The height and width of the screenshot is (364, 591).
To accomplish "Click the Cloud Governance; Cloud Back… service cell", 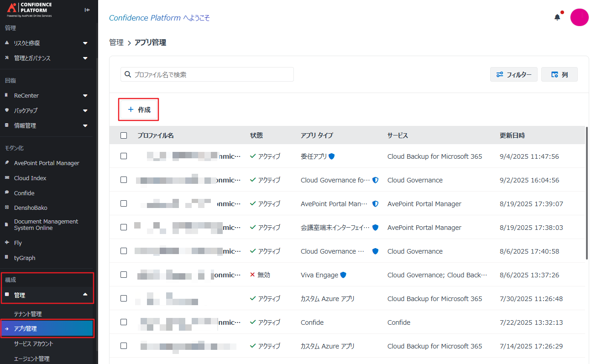I will [437, 275].
